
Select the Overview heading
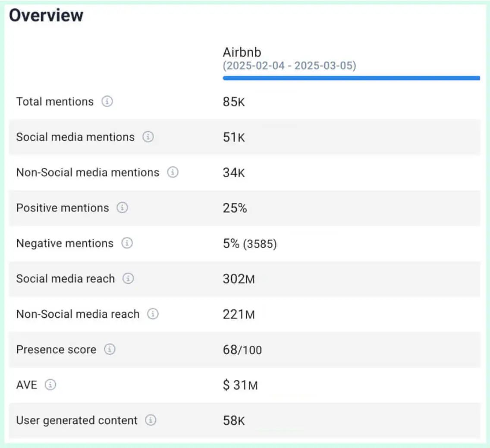coord(46,15)
